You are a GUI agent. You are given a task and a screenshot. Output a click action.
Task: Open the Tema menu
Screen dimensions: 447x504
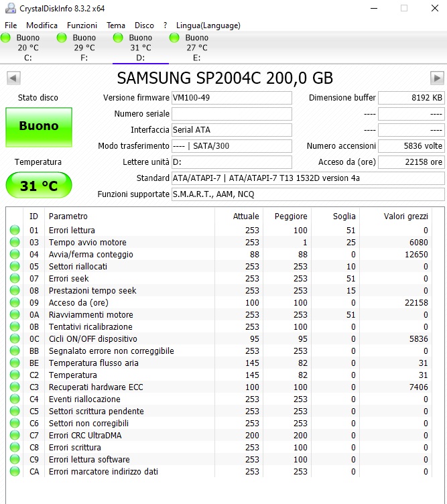coord(116,25)
